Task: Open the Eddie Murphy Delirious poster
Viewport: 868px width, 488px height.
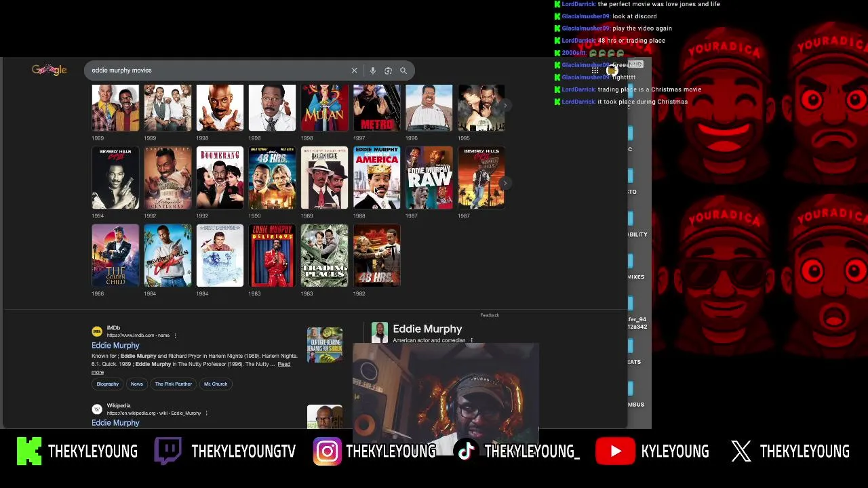Action: 272,256
